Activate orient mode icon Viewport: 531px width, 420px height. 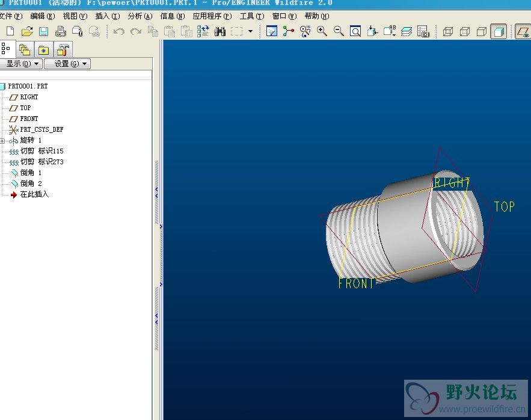(305, 31)
